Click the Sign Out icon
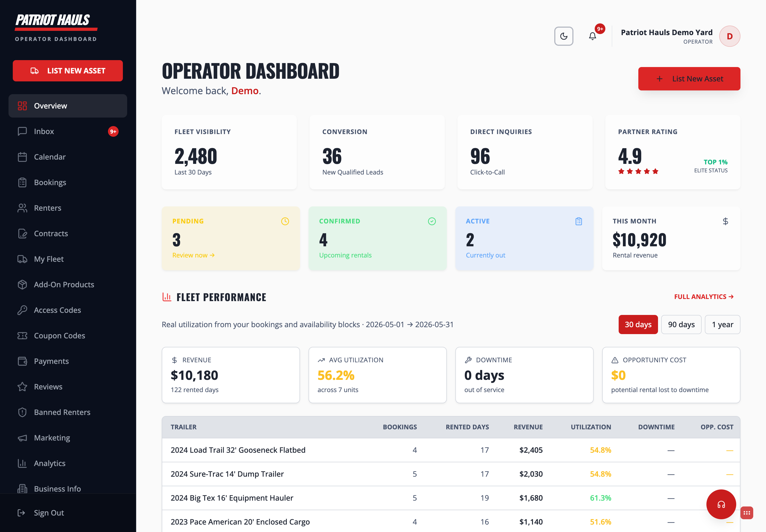 [x=21, y=513]
